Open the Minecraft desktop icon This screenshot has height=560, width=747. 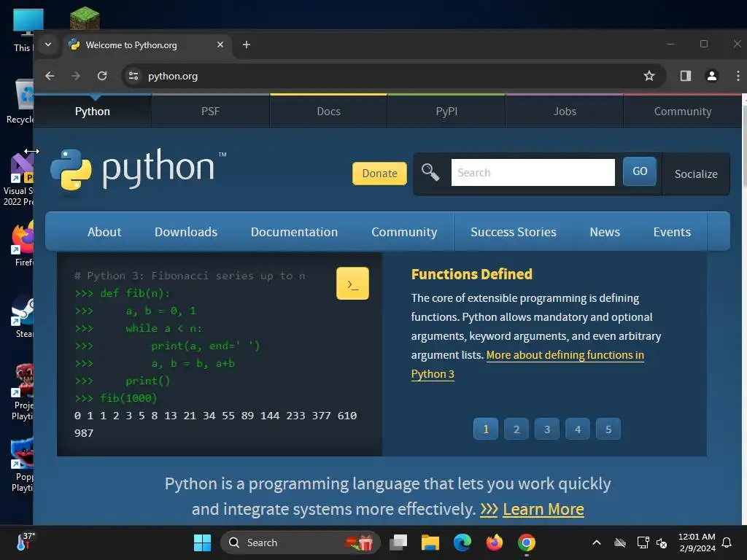tap(85, 18)
